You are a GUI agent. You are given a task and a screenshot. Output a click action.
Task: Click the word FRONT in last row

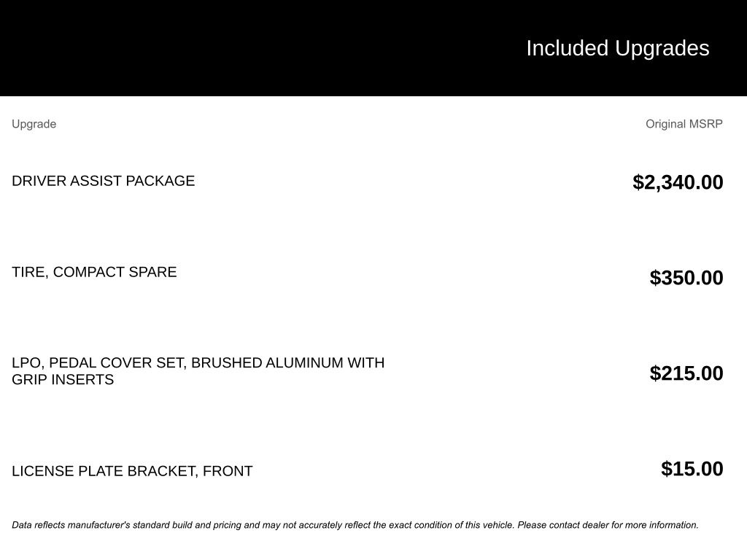(228, 471)
